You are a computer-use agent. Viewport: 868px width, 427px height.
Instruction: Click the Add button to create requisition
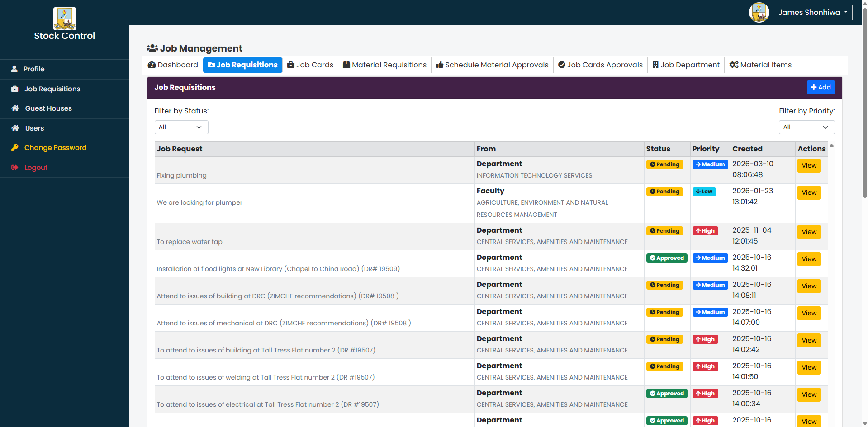point(821,87)
